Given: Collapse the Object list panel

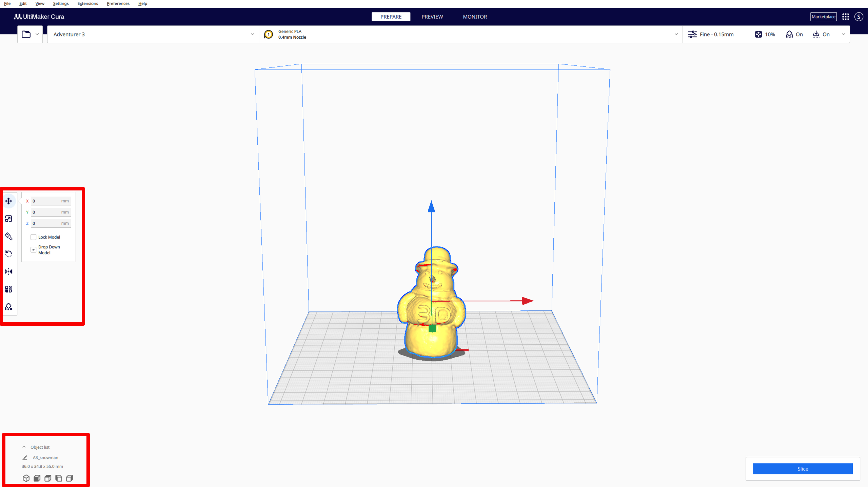Looking at the screenshot, I should pos(24,447).
